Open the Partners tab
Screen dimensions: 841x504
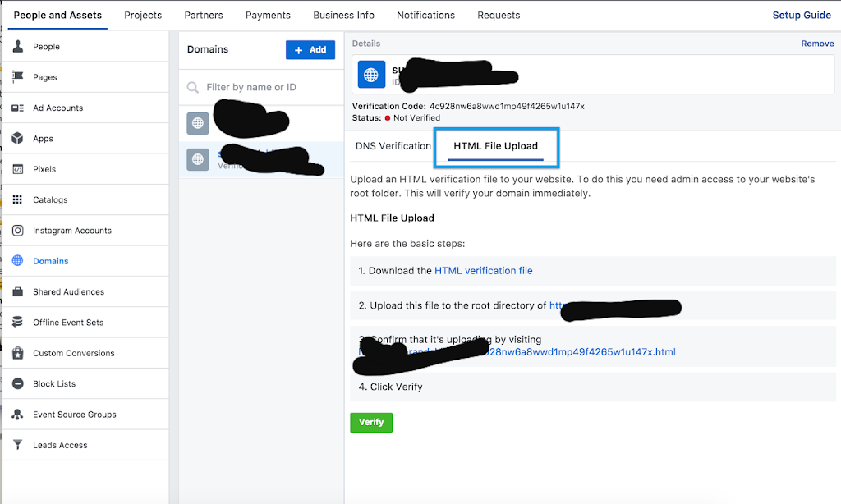[204, 15]
